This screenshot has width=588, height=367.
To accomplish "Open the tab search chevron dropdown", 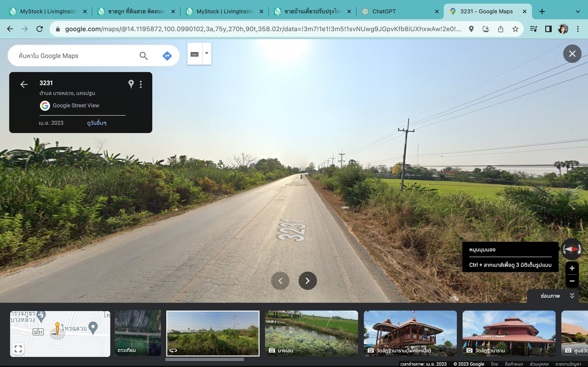I will 578,11.
